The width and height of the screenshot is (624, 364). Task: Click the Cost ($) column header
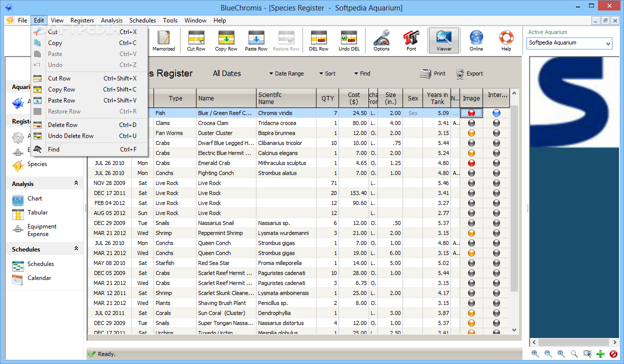point(353,98)
